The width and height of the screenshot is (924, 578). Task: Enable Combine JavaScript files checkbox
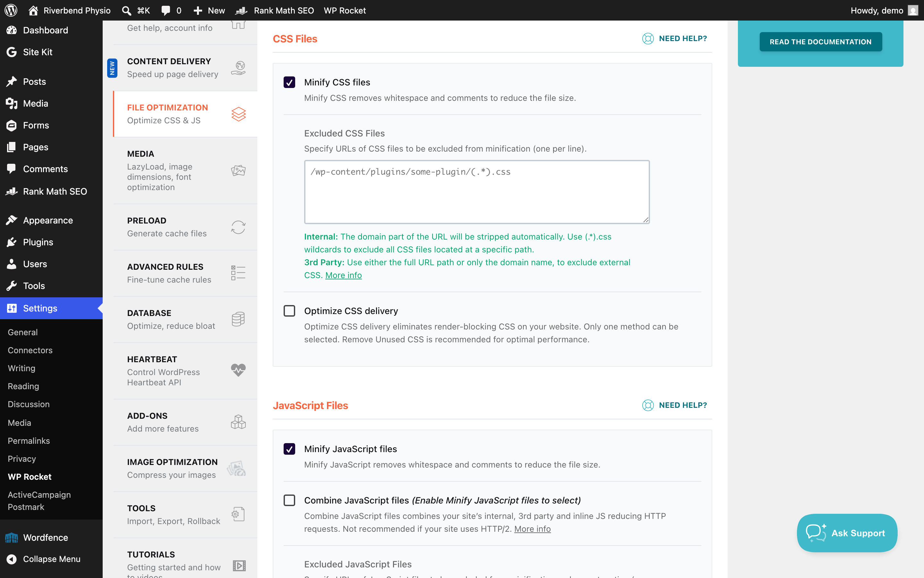coord(289,500)
